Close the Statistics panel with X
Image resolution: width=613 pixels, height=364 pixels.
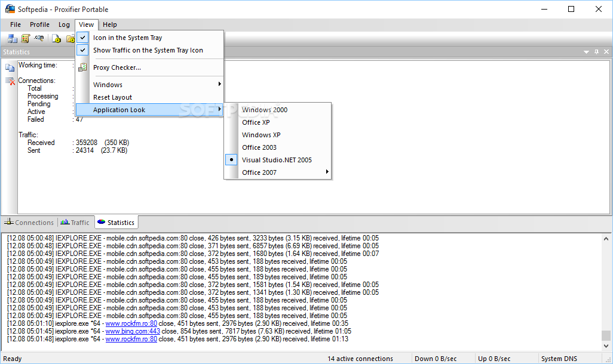(x=606, y=51)
